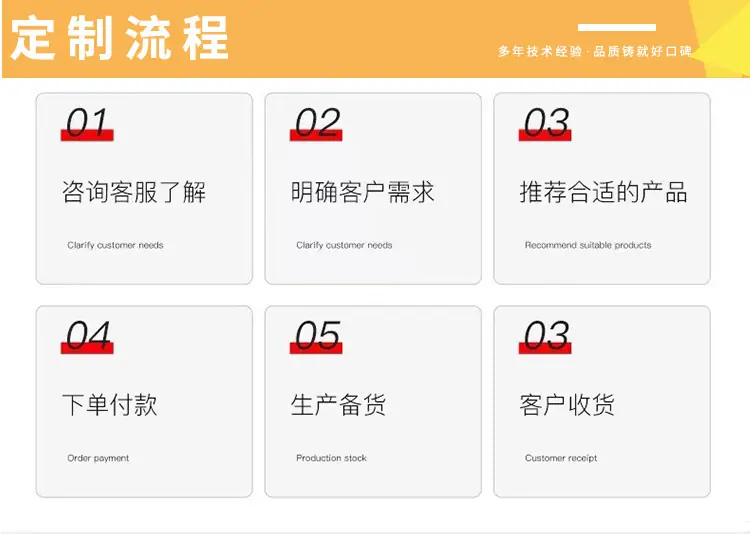Click the 'Production stock' caption
The height and width of the screenshot is (534, 750).
point(331,458)
